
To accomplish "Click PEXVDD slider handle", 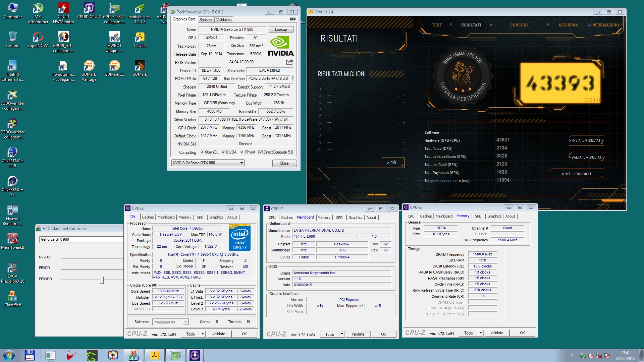I will pyautogui.click(x=102, y=280).
